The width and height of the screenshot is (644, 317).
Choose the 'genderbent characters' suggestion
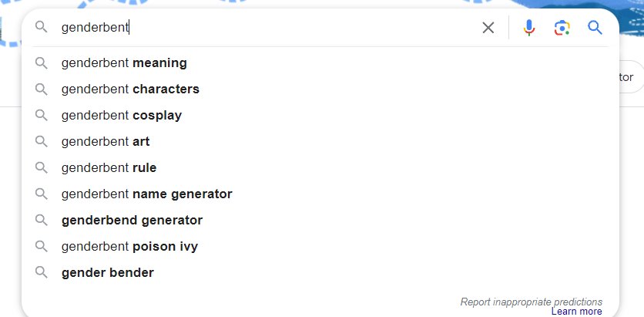click(130, 89)
